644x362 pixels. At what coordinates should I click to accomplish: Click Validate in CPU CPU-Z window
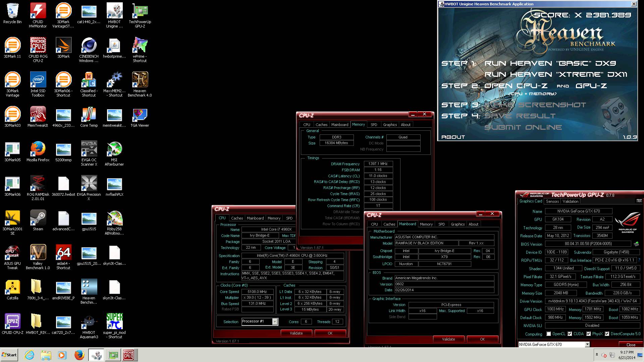pyautogui.click(x=296, y=333)
